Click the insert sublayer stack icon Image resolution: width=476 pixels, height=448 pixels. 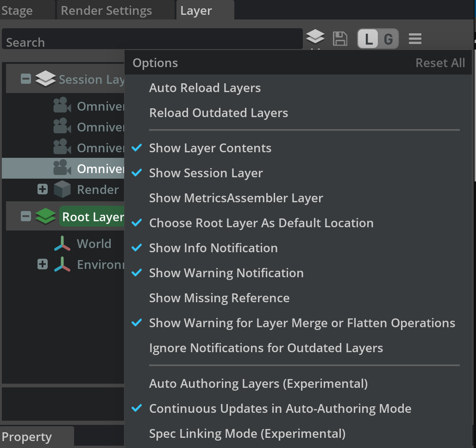pyautogui.click(x=315, y=38)
